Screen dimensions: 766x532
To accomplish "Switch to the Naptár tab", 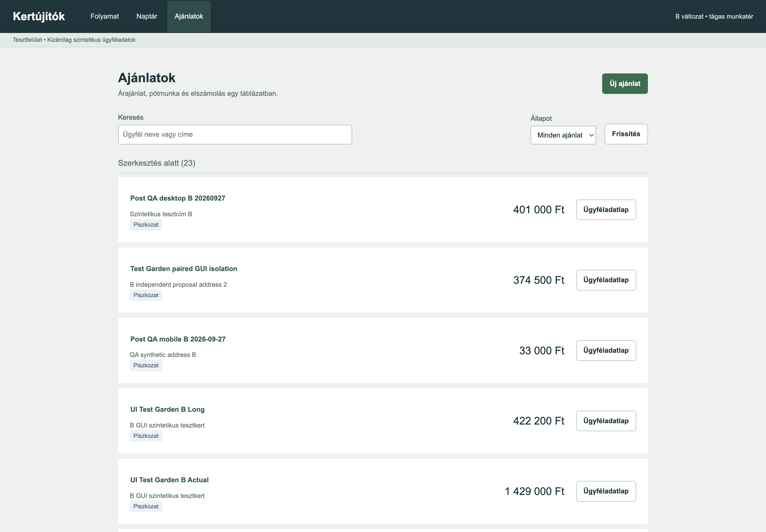I will [147, 16].
